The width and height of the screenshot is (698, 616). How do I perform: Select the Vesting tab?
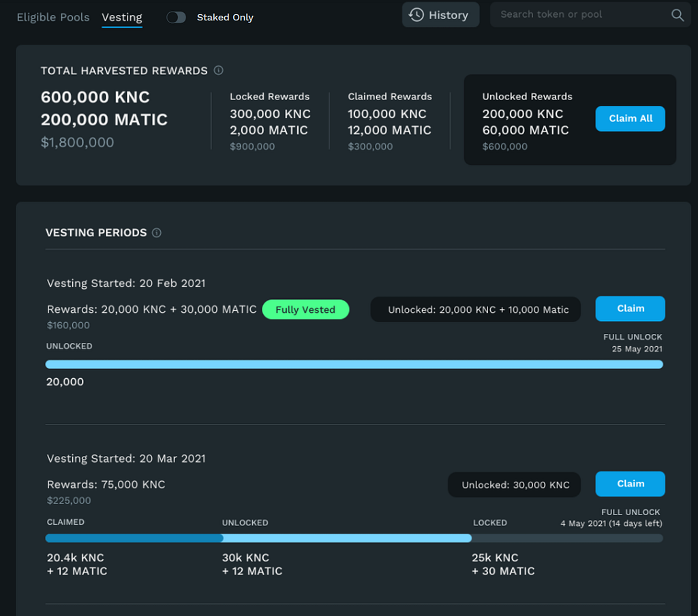click(122, 17)
